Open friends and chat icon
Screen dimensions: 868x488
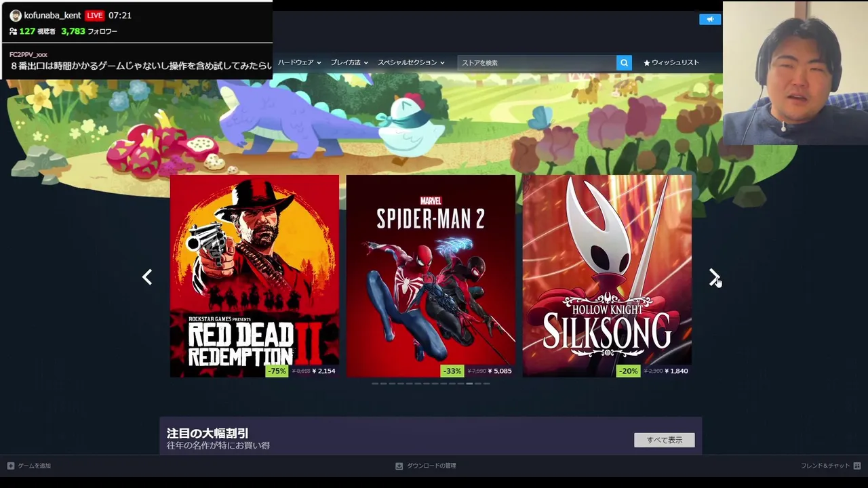(x=857, y=466)
